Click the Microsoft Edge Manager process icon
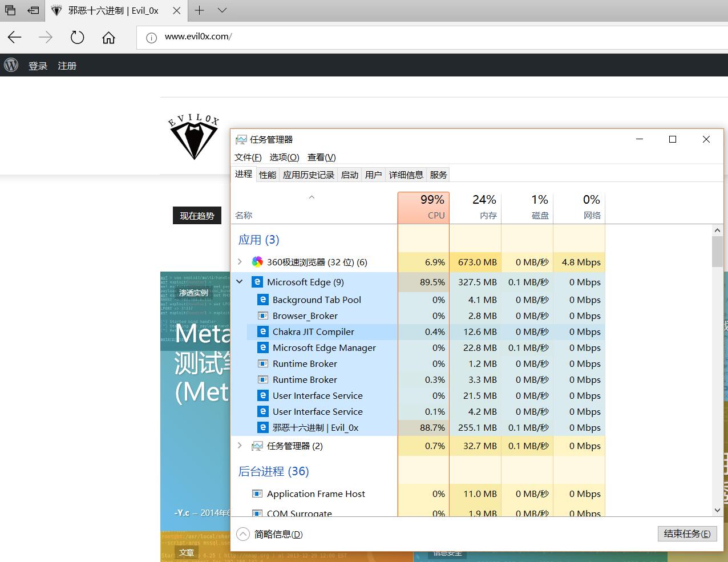 click(x=263, y=347)
